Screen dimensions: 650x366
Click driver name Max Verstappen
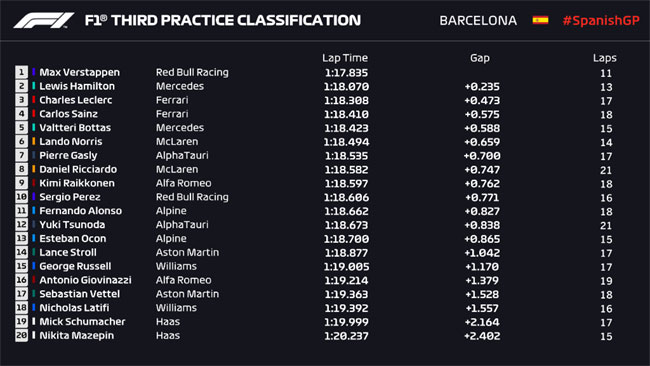80,72
